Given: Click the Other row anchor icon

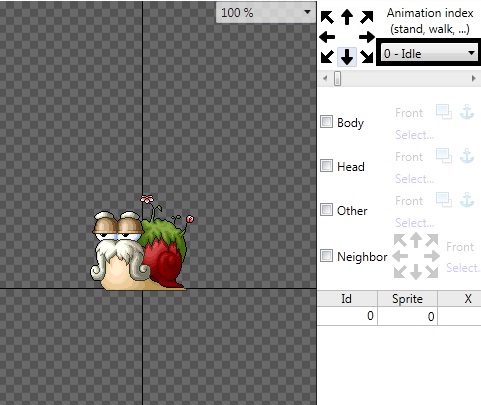Looking at the screenshot, I should click(x=467, y=200).
